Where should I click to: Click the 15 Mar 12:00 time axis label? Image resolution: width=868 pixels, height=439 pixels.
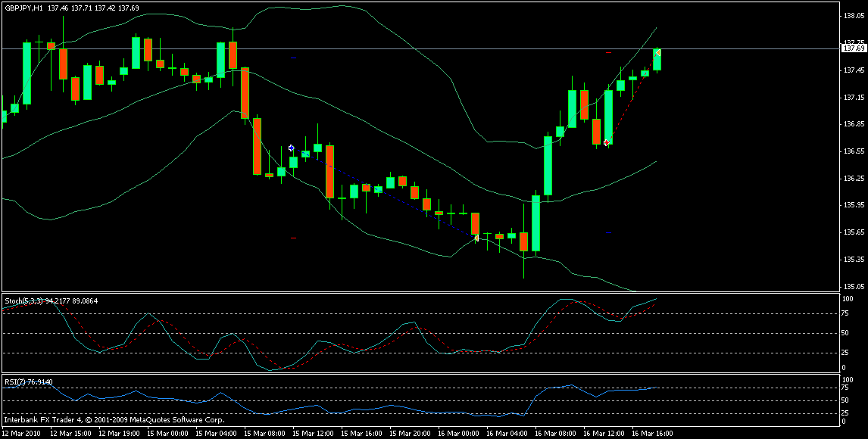point(313,434)
